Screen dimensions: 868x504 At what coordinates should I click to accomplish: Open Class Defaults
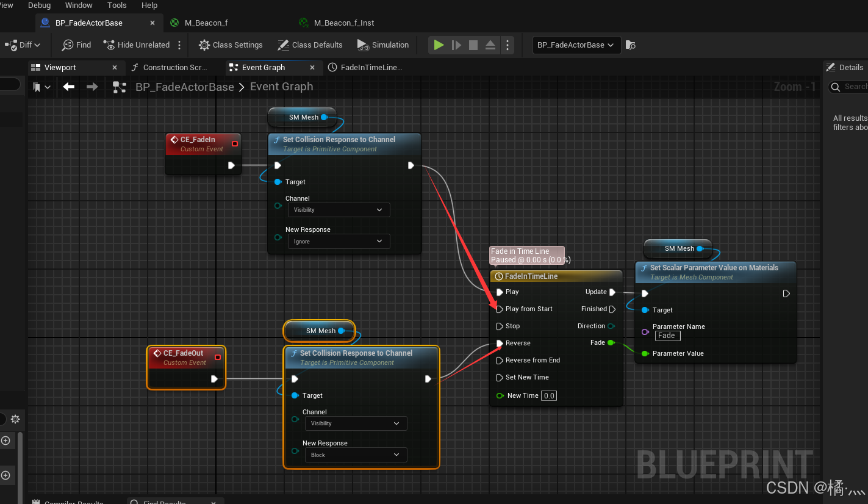(x=310, y=45)
